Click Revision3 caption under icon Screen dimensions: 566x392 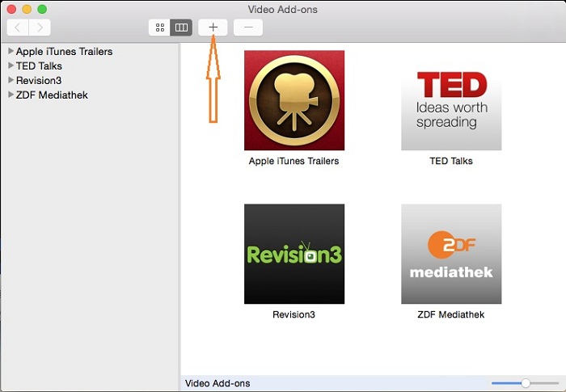point(294,314)
